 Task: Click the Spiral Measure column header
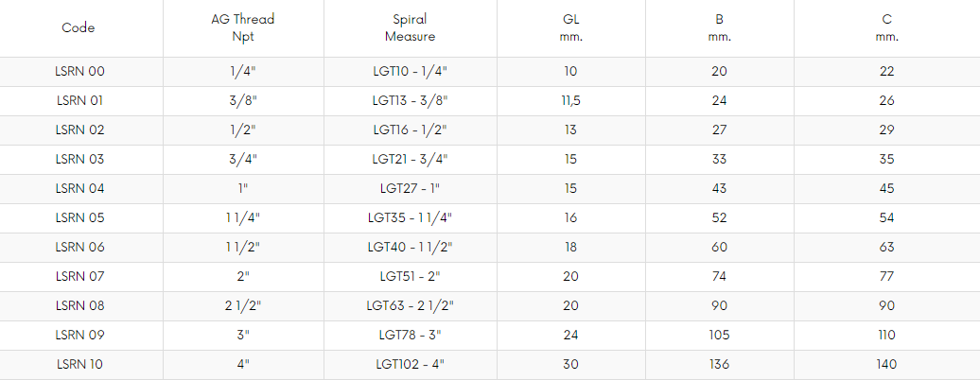coord(410,28)
